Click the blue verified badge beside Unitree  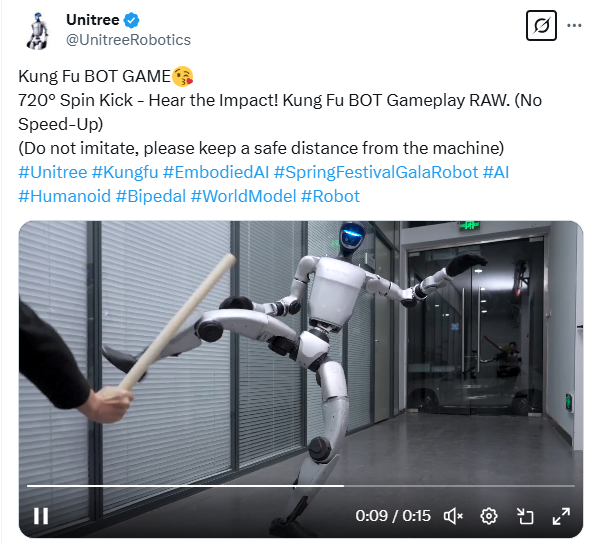132,20
